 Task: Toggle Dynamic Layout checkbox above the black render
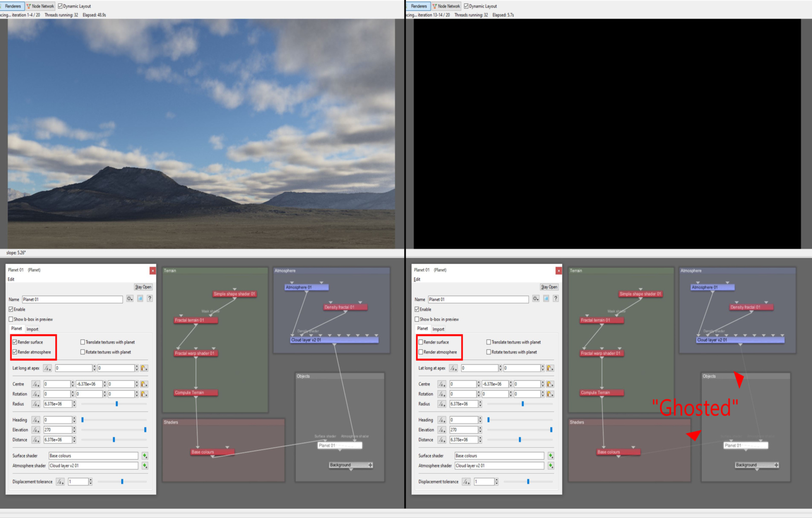[466, 6]
